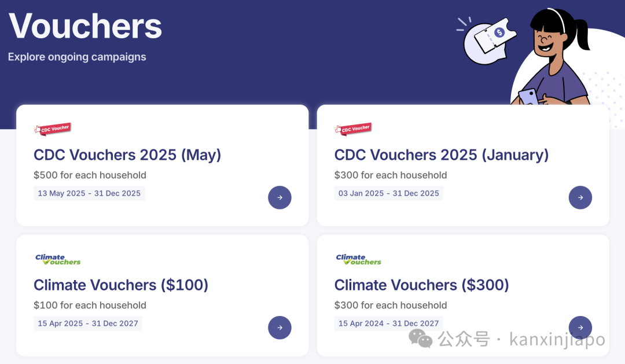The image size is (625, 364).
Task: Open arrow button for CDC Vouchers 2025 (May)
Action: click(x=280, y=197)
